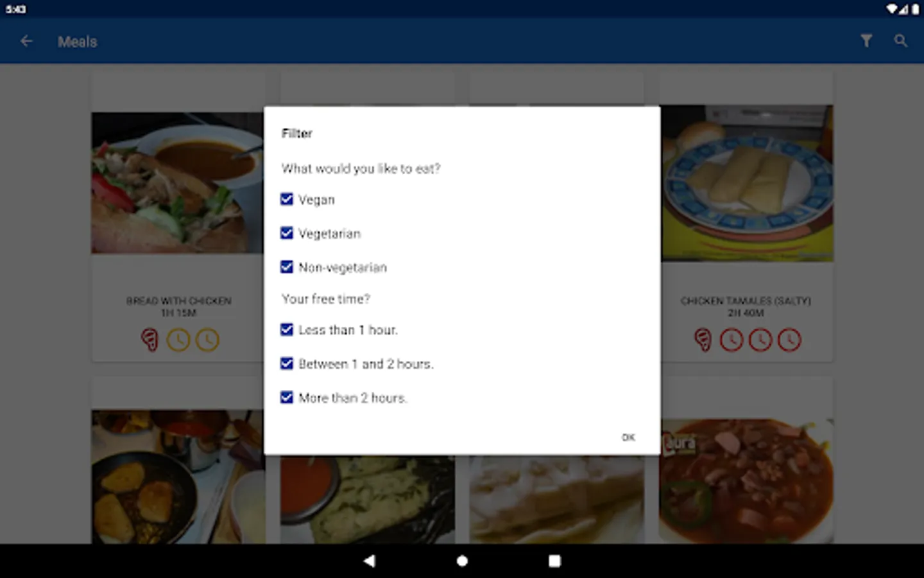924x578 pixels.
Task: Select BREAD WITH CHICKEN title text
Action: pos(178,301)
